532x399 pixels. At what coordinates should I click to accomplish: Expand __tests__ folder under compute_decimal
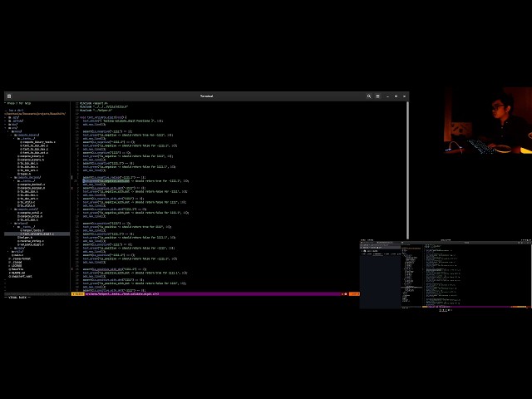(x=26, y=181)
